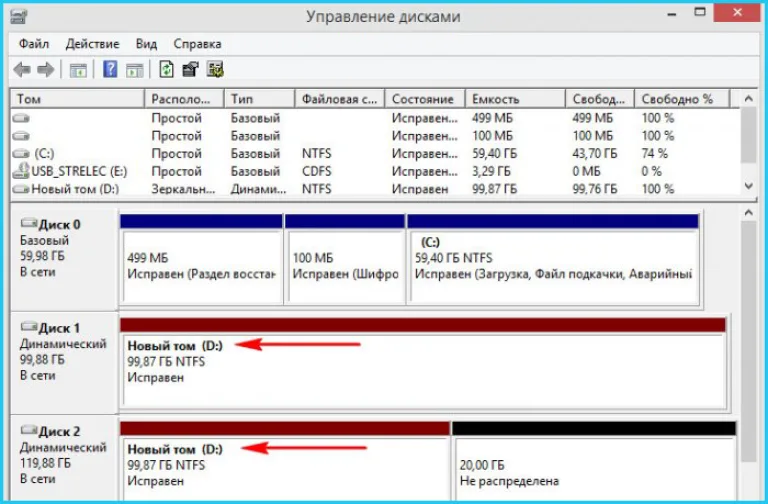
Task: Sort by the Емкость column header
Action: (x=515, y=99)
